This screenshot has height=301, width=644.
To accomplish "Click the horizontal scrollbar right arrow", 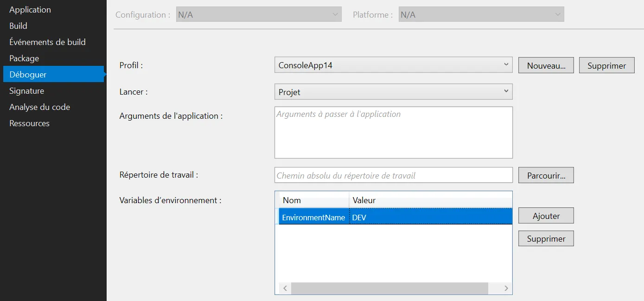I will (x=506, y=288).
